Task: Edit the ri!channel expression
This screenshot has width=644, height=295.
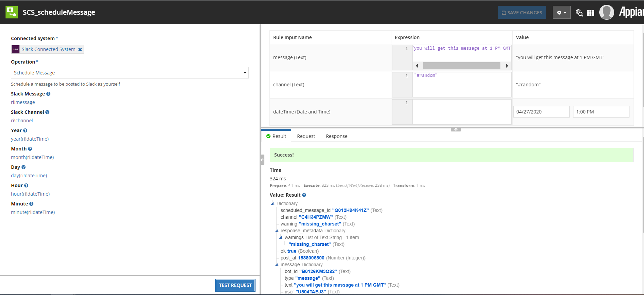Action: pos(22,120)
